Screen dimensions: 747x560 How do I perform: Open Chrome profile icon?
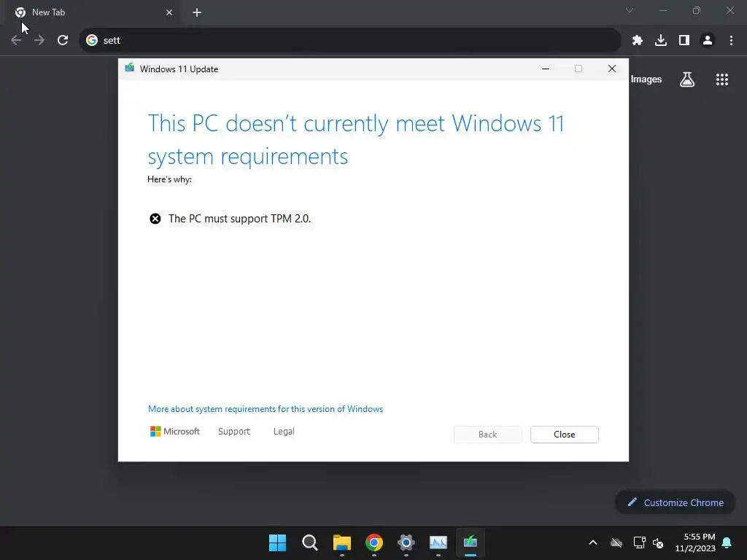(x=708, y=41)
